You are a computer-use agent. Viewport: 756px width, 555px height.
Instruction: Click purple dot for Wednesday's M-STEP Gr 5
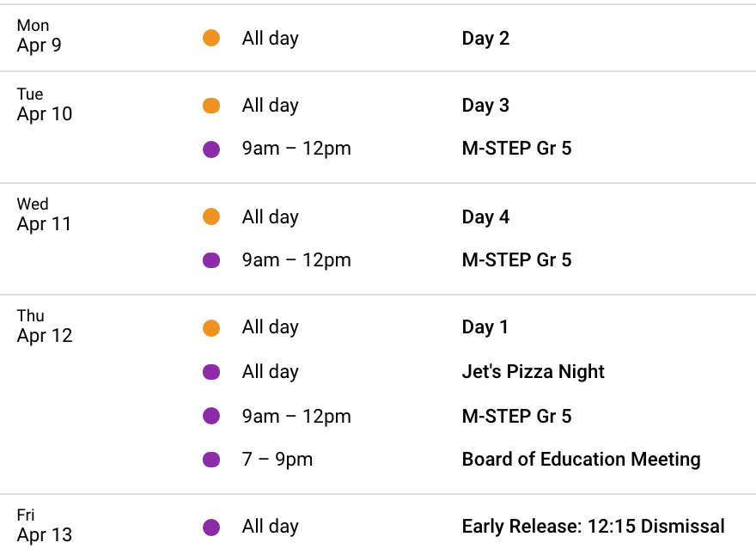(x=211, y=260)
